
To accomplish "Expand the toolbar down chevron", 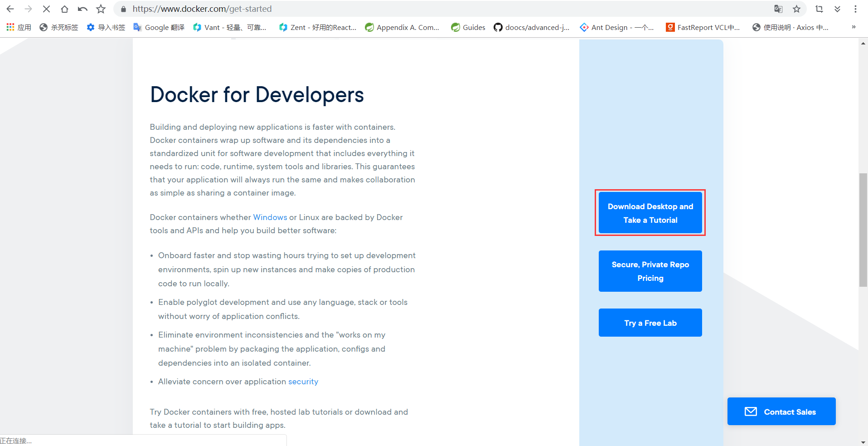I will [837, 9].
